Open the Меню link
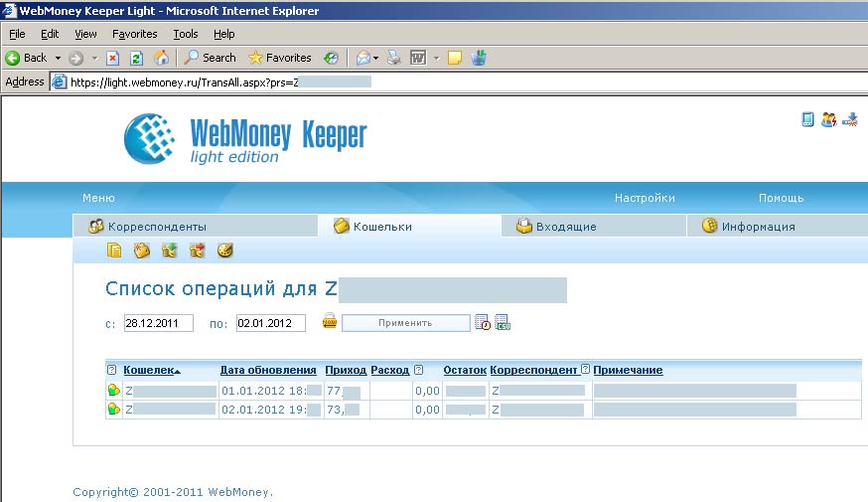The image size is (868, 502). [x=98, y=198]
